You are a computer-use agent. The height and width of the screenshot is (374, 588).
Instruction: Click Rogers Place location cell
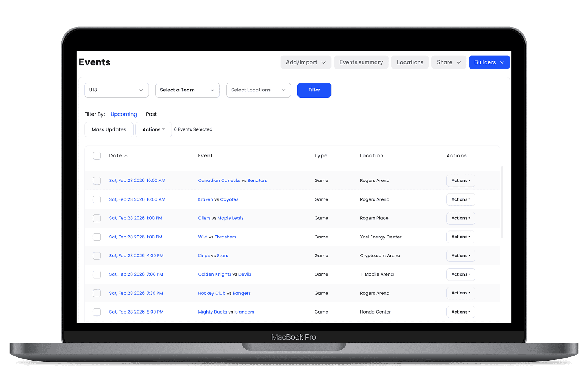click(374, 218)
